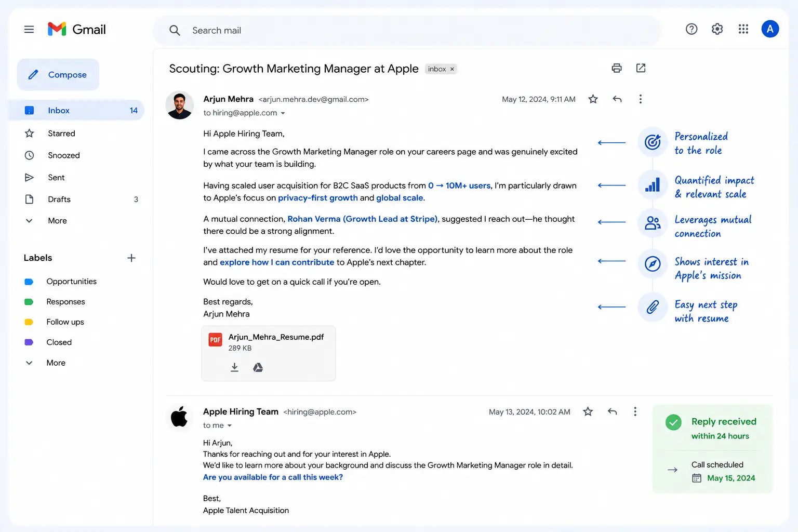Open the Google apps grid icon

point(743,29)
